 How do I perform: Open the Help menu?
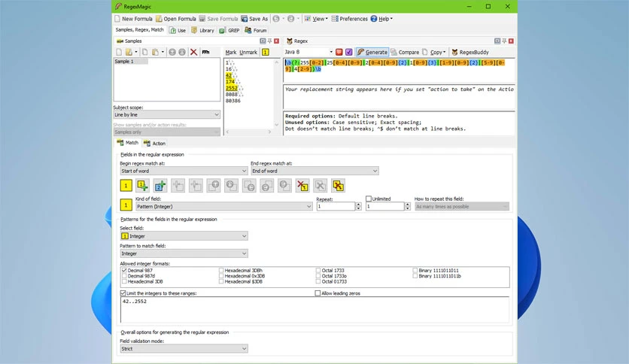click(382, 19)
